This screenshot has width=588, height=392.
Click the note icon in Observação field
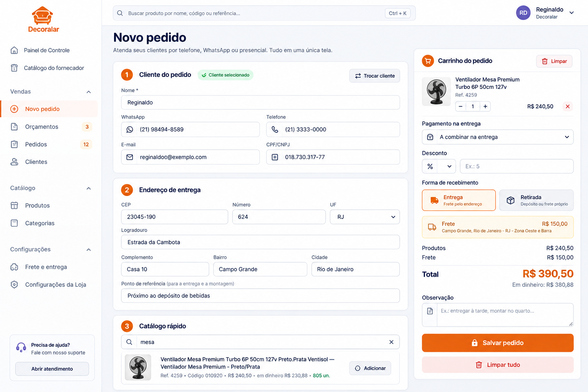430,311
